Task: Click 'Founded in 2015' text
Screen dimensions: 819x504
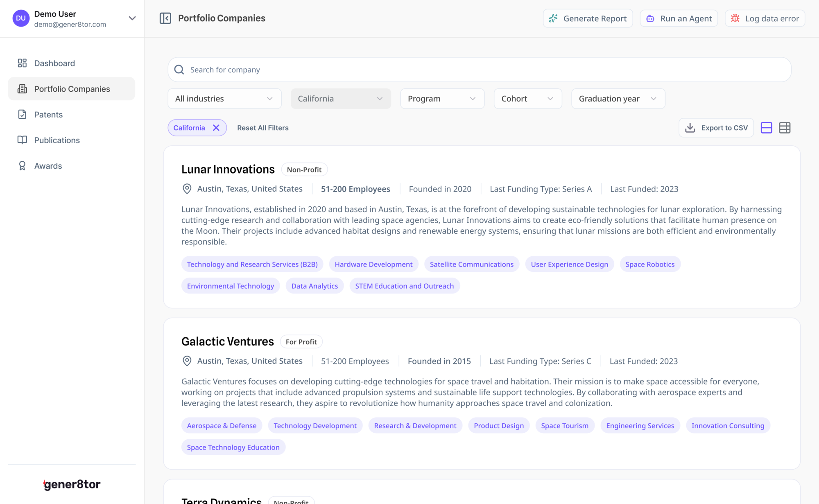Action: [439, 361]
